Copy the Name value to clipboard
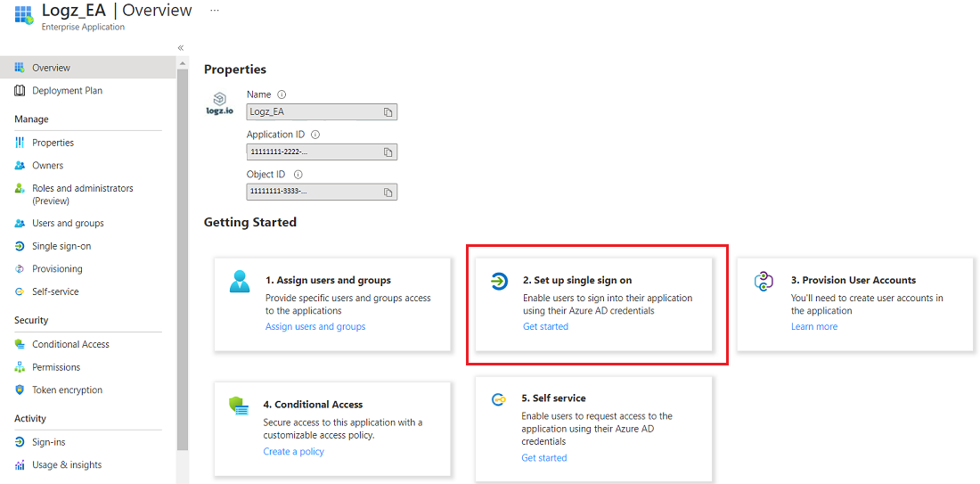980x484 pixels. coord(388,112)
